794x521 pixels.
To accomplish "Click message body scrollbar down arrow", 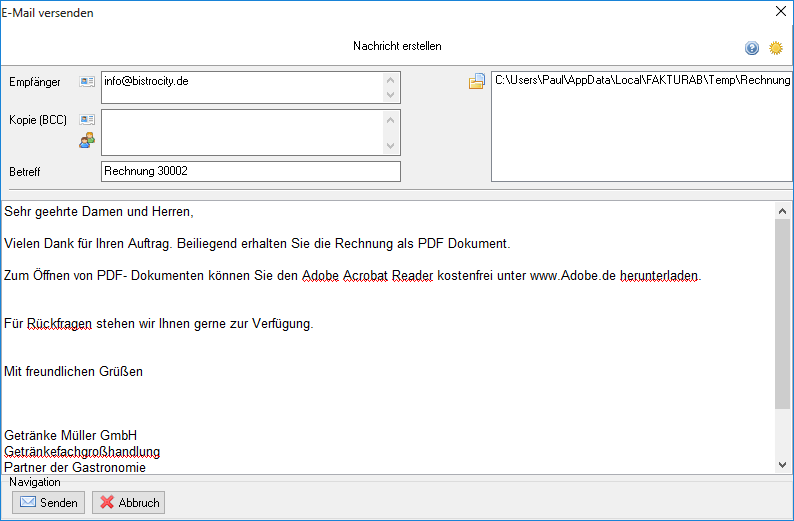I will tap(782, 465).
